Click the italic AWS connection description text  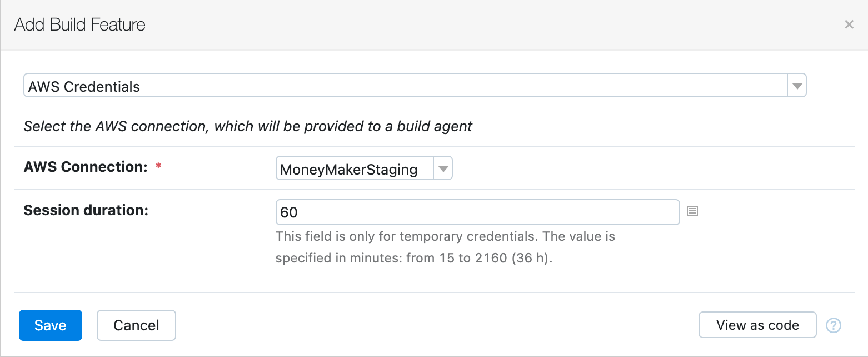(x=248, y=126)
